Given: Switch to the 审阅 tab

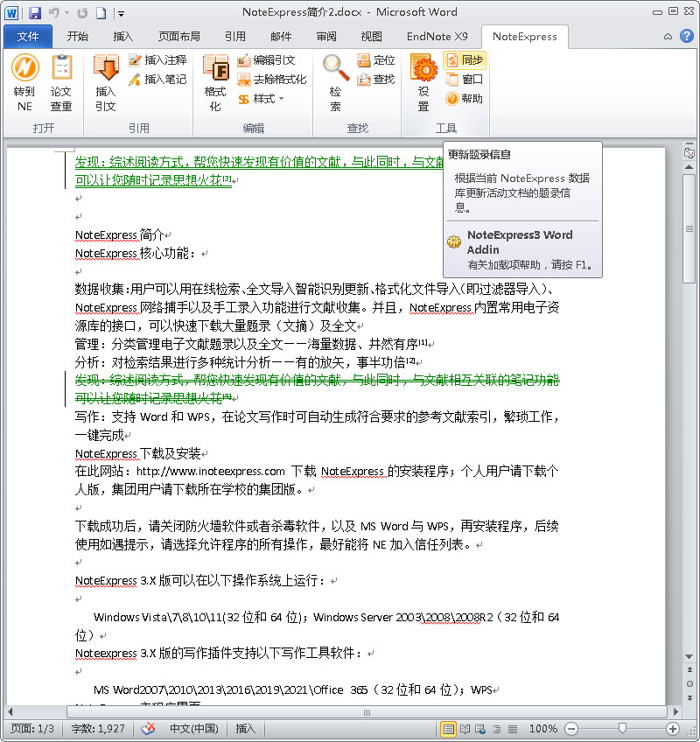Looking at the screenshot, I should click(326, 37).
